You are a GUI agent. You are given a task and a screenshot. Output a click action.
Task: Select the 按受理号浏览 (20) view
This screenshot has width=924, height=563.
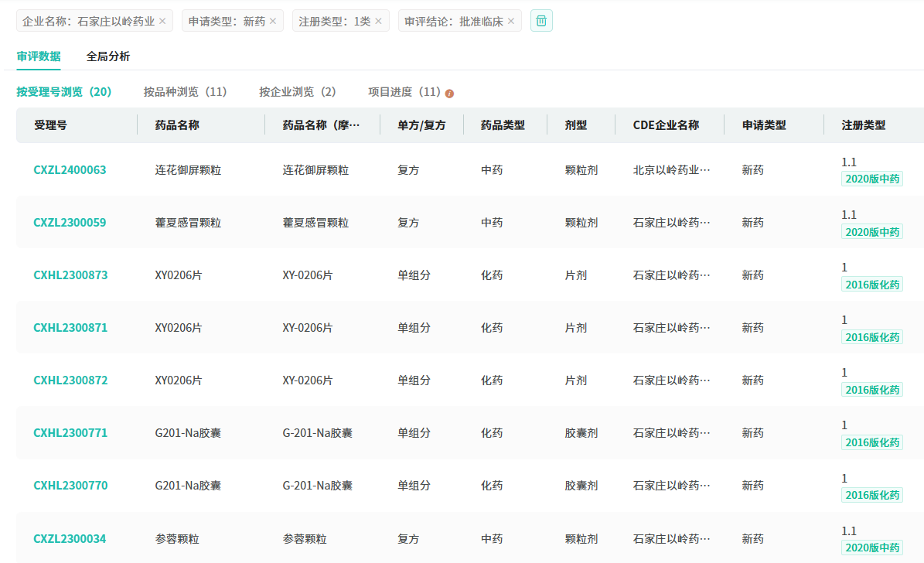coord(64,92)
